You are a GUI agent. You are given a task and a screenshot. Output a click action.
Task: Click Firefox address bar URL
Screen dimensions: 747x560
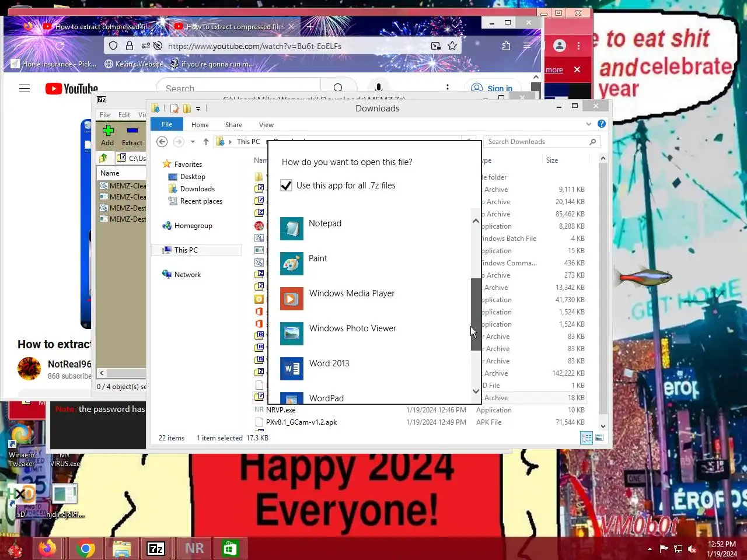click(x=254, y=46)
